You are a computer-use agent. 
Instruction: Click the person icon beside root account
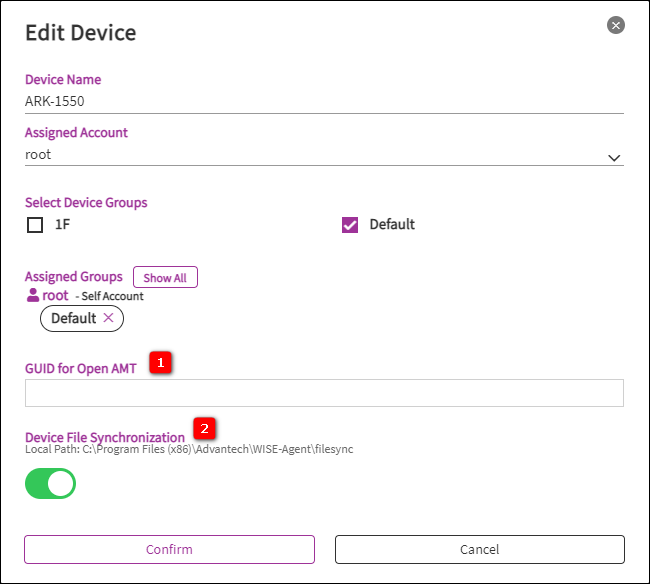(32, 295)
